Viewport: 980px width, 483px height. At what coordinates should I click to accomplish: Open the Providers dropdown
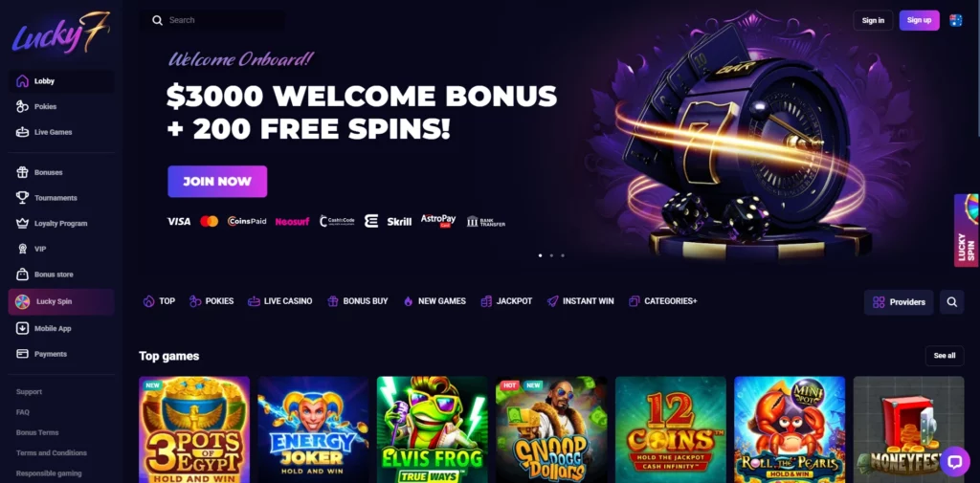[x=899, y=302]
